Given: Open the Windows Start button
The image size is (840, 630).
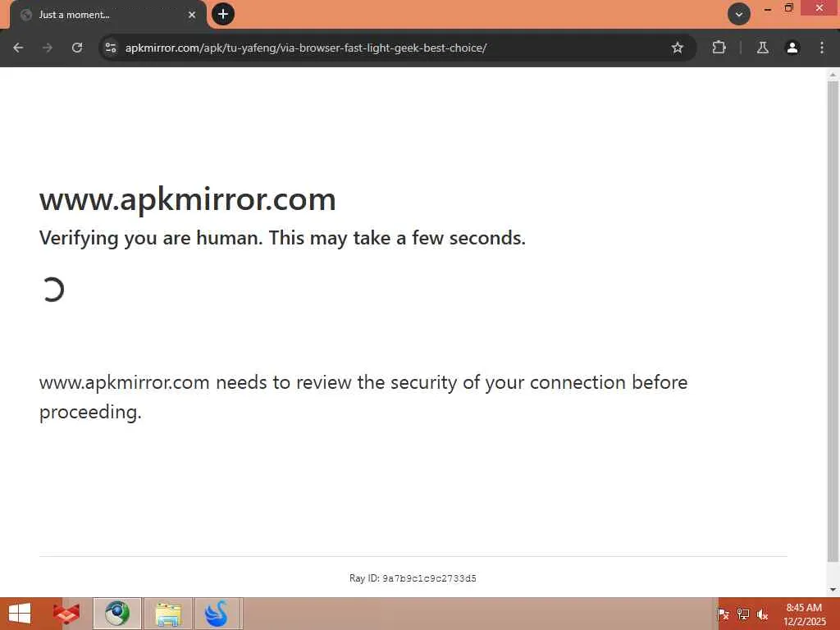Looking at the screenshot, I should (20, 614).
